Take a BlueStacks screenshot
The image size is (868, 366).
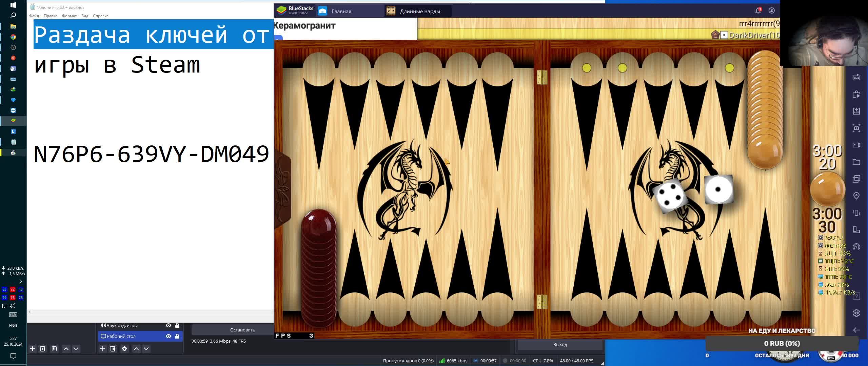856,128
